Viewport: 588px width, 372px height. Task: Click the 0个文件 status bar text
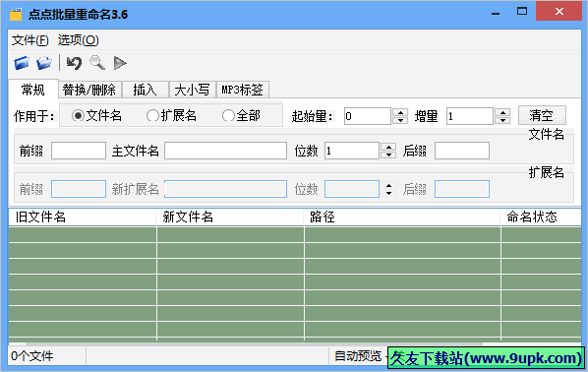32,356
